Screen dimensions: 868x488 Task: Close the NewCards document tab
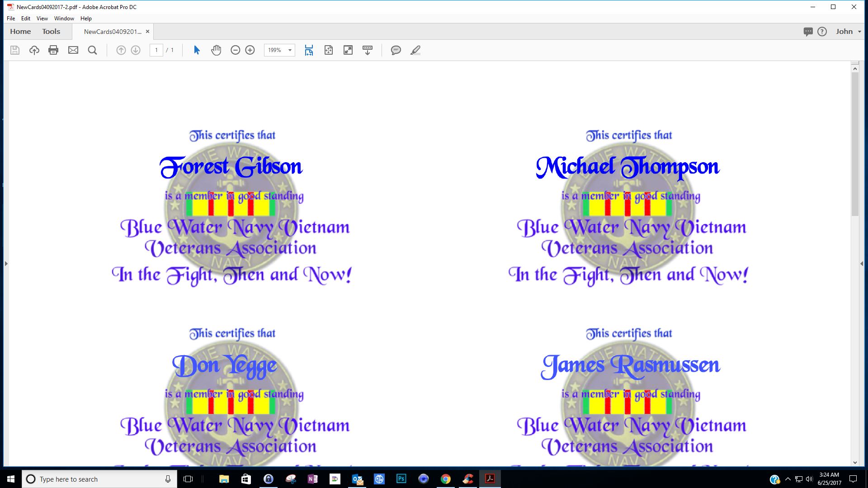147,32
